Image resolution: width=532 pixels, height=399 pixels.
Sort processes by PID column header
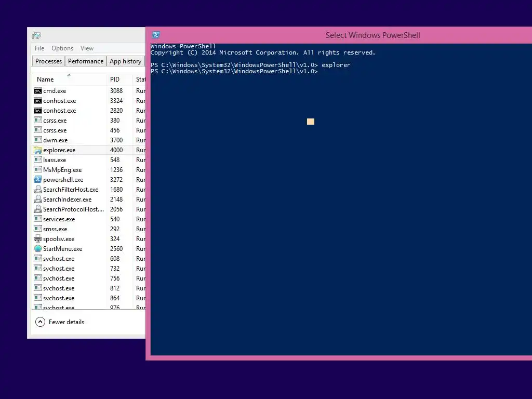click(x=119, y=79)
